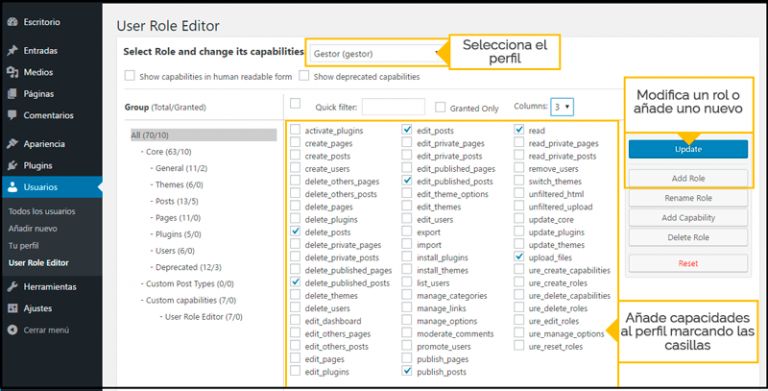
Task: Select the Users (6/0) group
Action: pyautogui.click(x=175, y=251)
